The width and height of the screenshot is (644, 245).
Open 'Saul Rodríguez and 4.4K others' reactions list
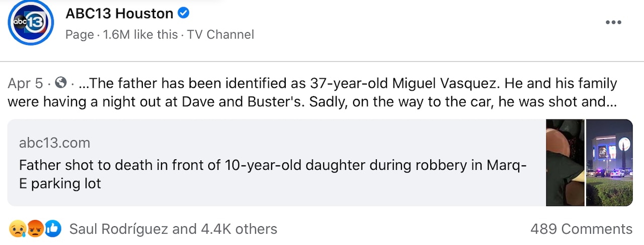pos(173,229)
